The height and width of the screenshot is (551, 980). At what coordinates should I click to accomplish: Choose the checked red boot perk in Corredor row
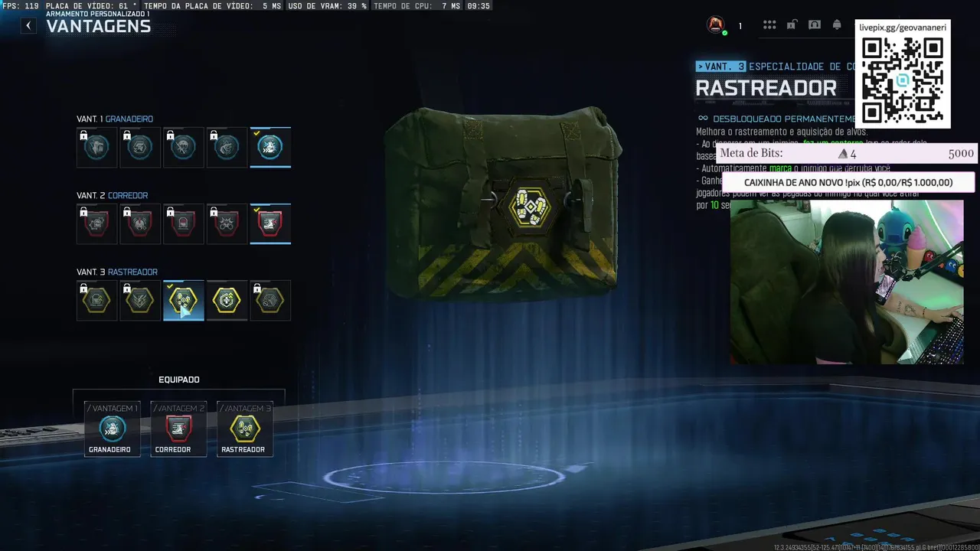[x=270, y=223]
